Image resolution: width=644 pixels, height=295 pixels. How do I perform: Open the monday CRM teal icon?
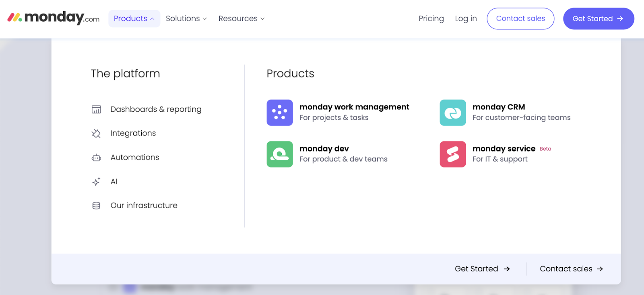452,113
